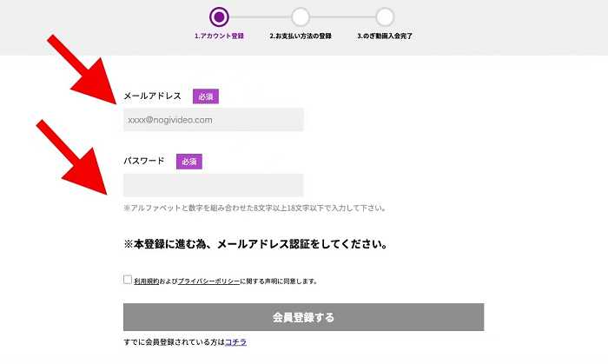608x364 pixels.
Task: Click the メールアドレス認証 notice text
Action: click(x=255, y=244)
